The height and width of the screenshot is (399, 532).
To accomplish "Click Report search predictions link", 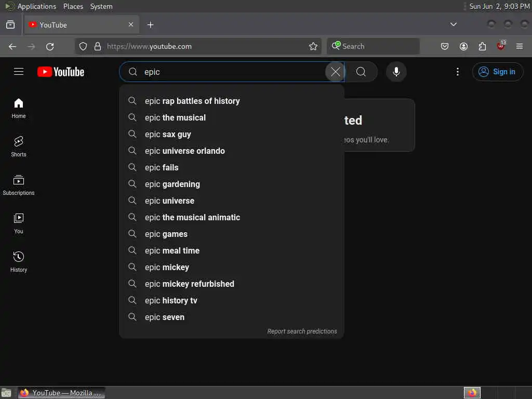I will point(302,331).
